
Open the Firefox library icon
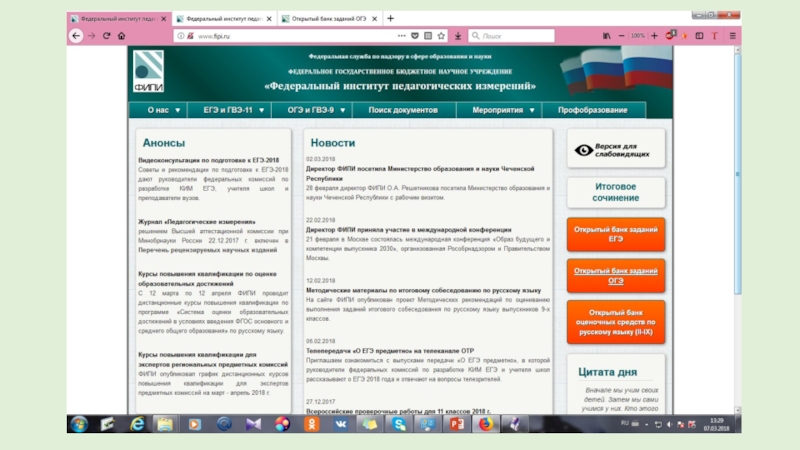[607, 36]
